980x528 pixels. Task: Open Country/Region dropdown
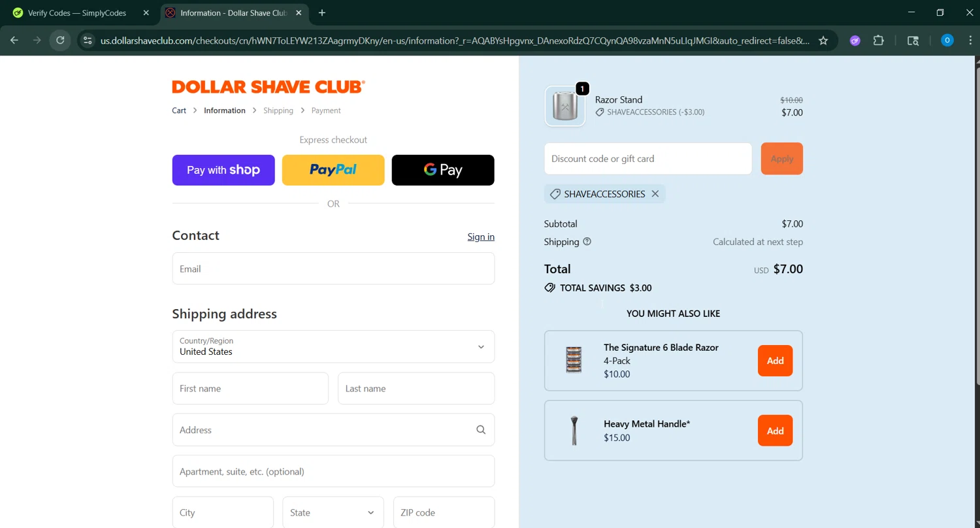[x=333, y=346]
